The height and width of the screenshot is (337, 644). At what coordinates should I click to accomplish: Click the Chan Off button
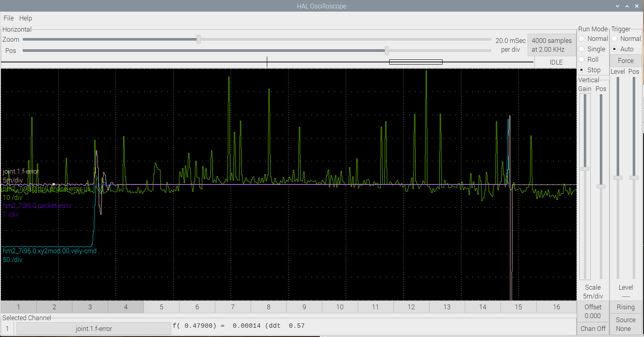click(x=593, y=329)
